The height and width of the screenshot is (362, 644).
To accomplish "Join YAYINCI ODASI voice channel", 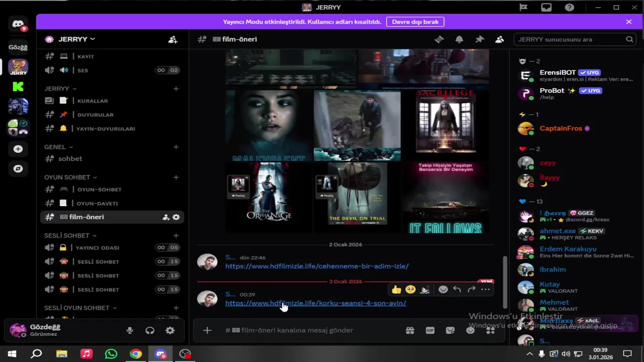I will 112,247.
